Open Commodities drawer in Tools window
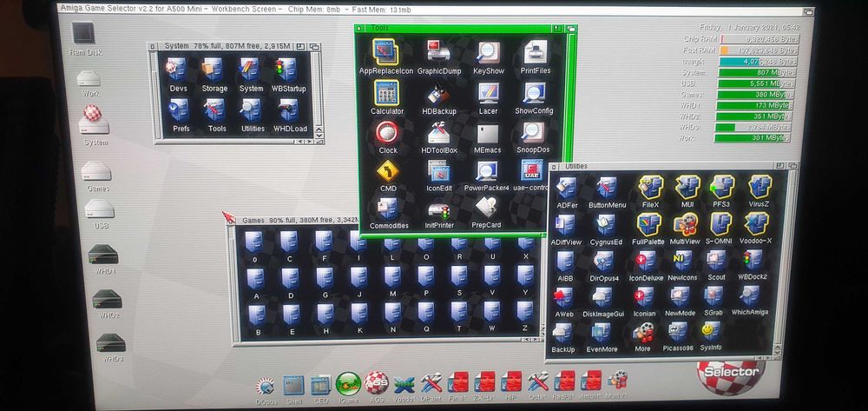 coord(388,209)
